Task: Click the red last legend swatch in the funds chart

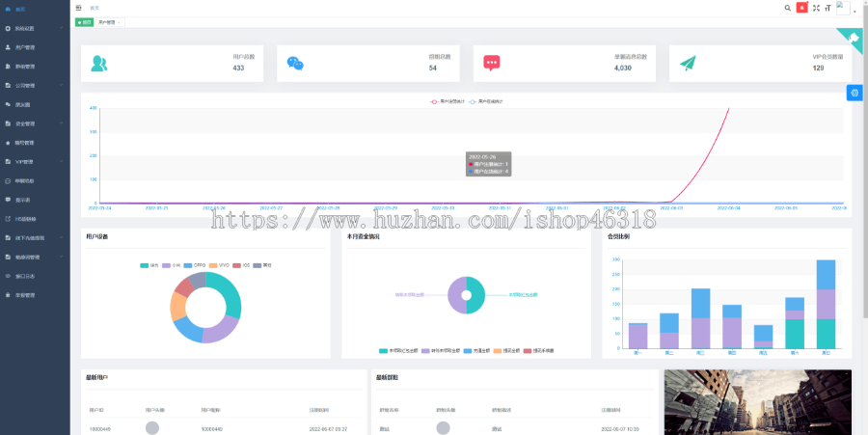Action: pyautogui.click(x=528, y=351)
